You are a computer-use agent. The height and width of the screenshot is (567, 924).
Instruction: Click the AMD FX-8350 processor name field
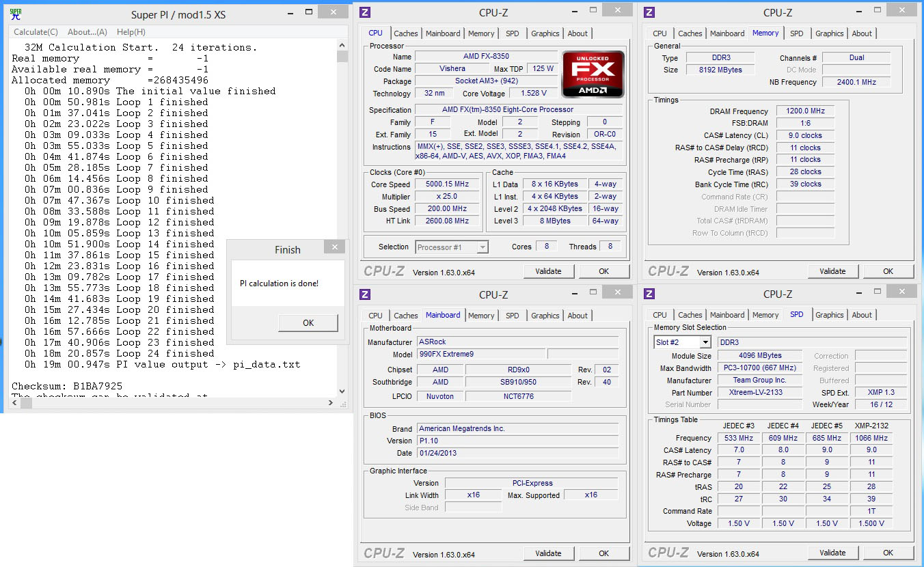point(486,56)
